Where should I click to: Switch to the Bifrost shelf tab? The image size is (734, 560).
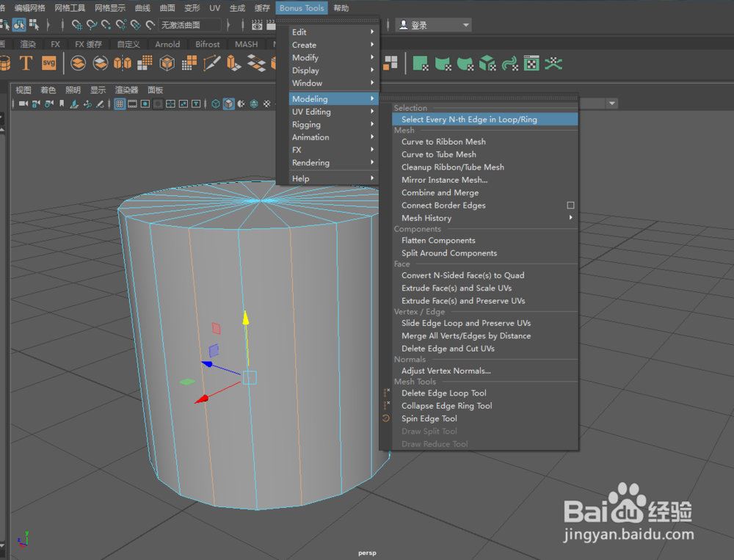click(x=208, y=44)
